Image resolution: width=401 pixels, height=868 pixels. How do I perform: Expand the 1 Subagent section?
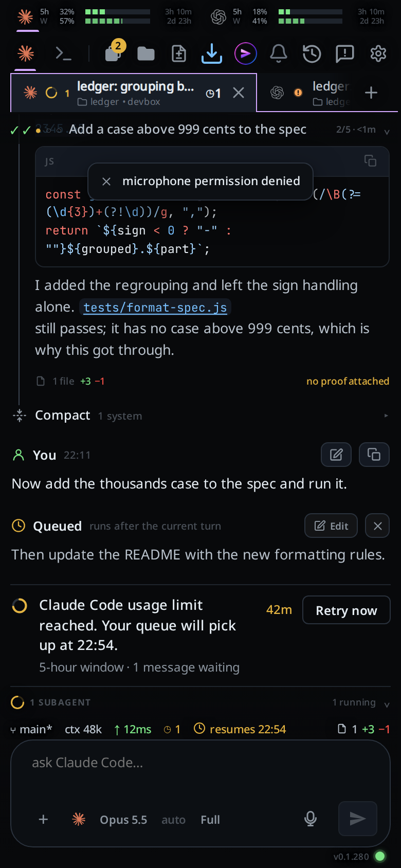[200, 702]
